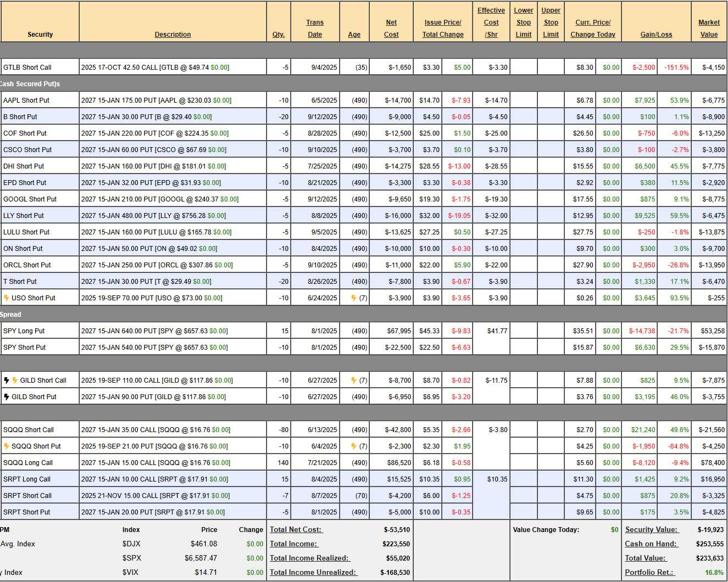Click the Age column lightning icon in USO row
This screenshot has width=728, height=582.
[x=354, y=298]
